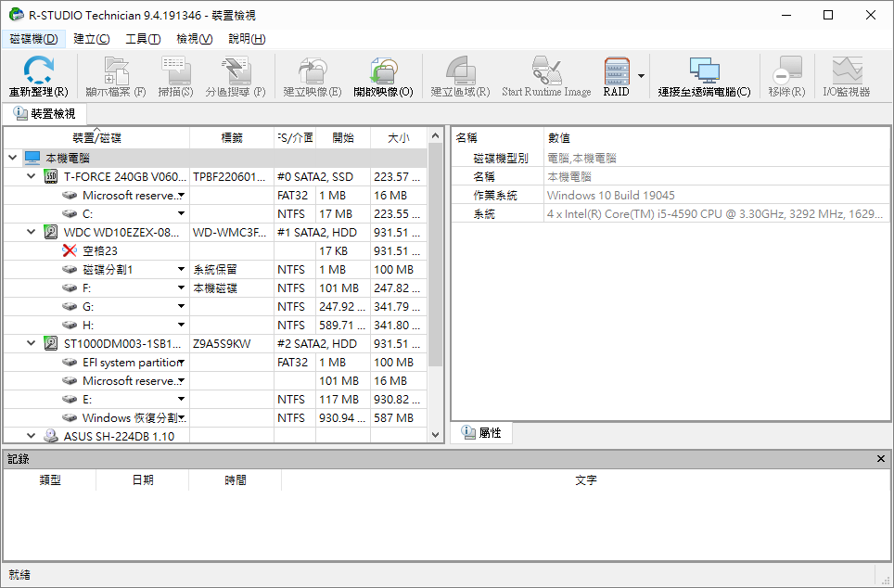The image size is (894, 588).
Task: Open dropdown arrow on C: row
Action: tap(182, 214)
